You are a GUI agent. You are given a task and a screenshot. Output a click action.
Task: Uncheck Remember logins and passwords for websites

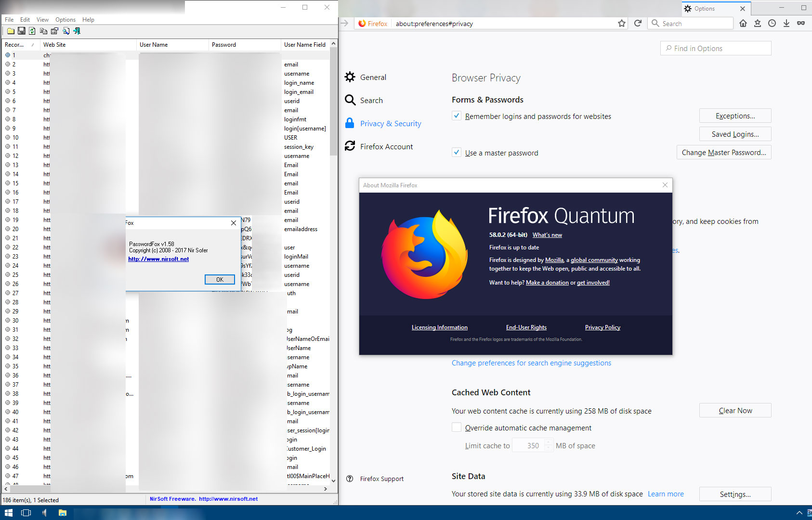coord(457,116)
